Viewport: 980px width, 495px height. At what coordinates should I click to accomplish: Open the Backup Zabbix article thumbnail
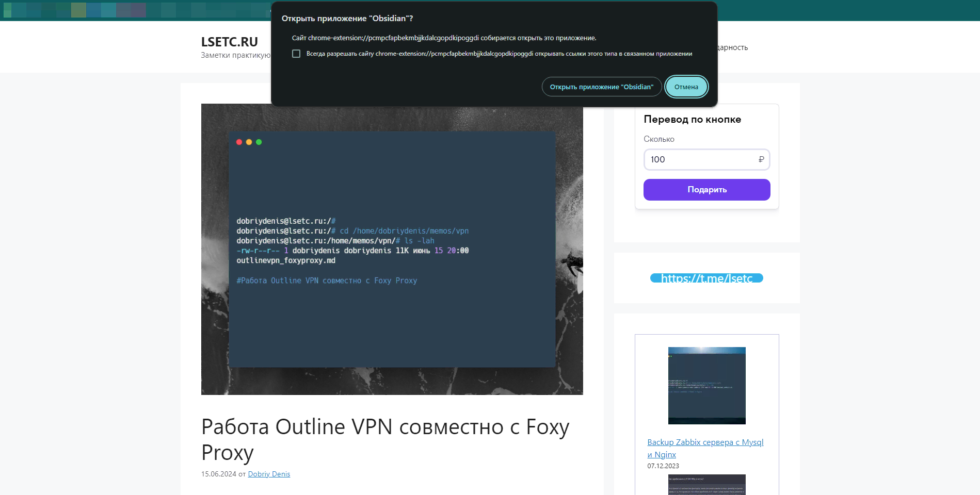pos(706,386)
